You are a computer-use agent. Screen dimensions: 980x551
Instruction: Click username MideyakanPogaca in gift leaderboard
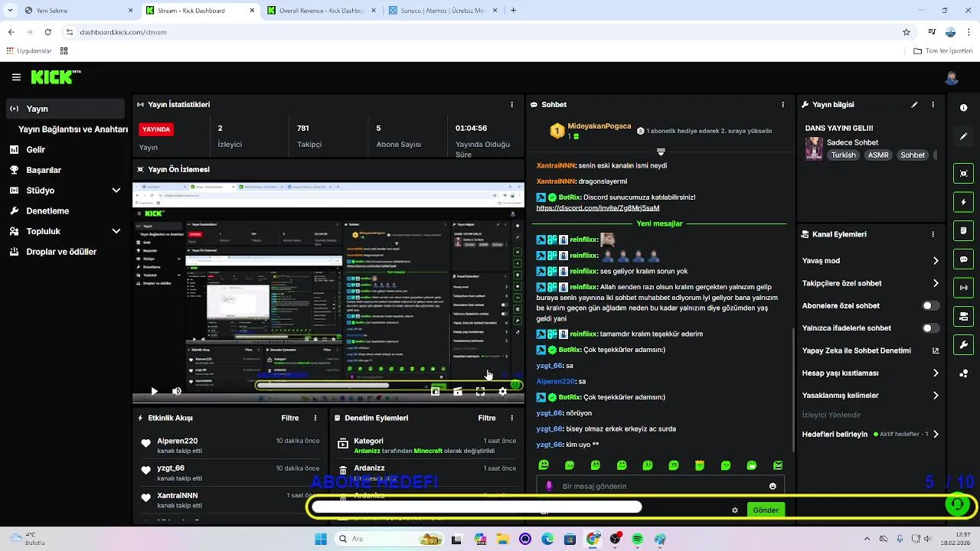[x=599, y=126]
